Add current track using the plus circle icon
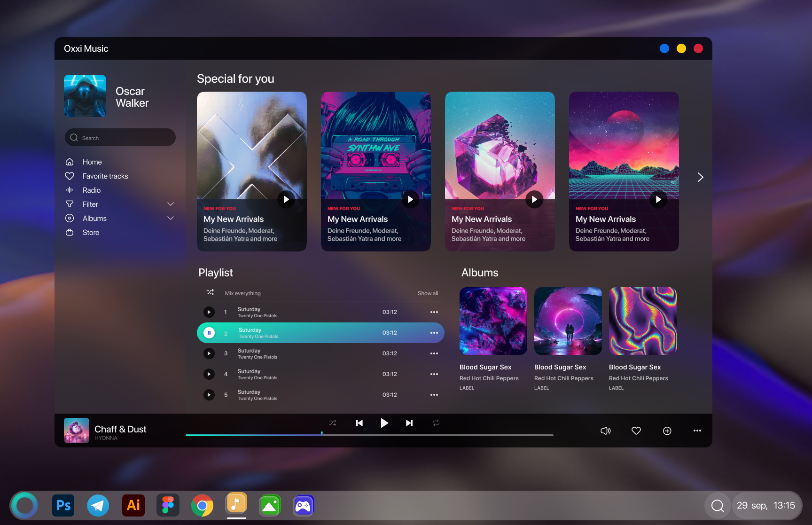 coord(667,431)
